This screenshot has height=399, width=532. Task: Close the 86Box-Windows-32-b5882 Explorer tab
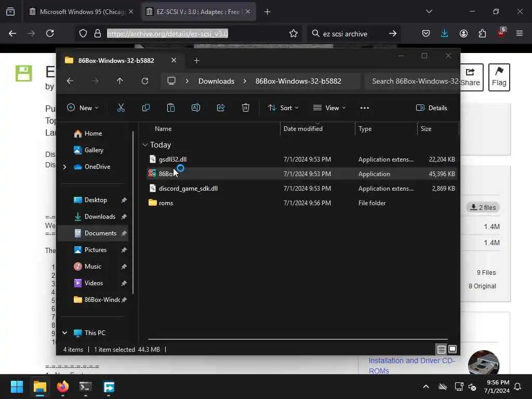pos(174,60)
